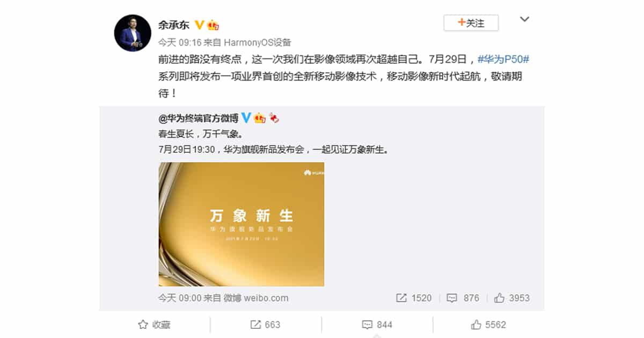The width and height of the screenshot is (644, 338).
Task: Click the HarmonyOS设备 source link
Action: click(256, 42)
